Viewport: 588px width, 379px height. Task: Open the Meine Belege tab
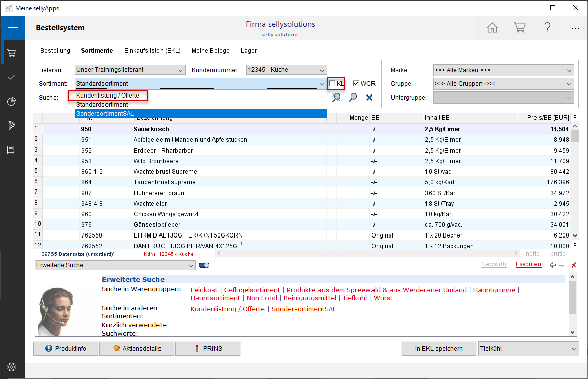[210, 51]
